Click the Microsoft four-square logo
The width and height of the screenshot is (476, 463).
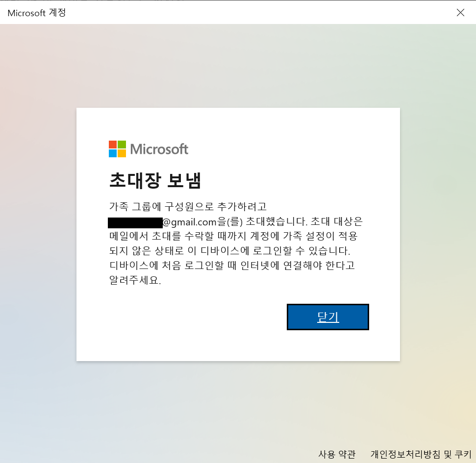tap(117, 148)
